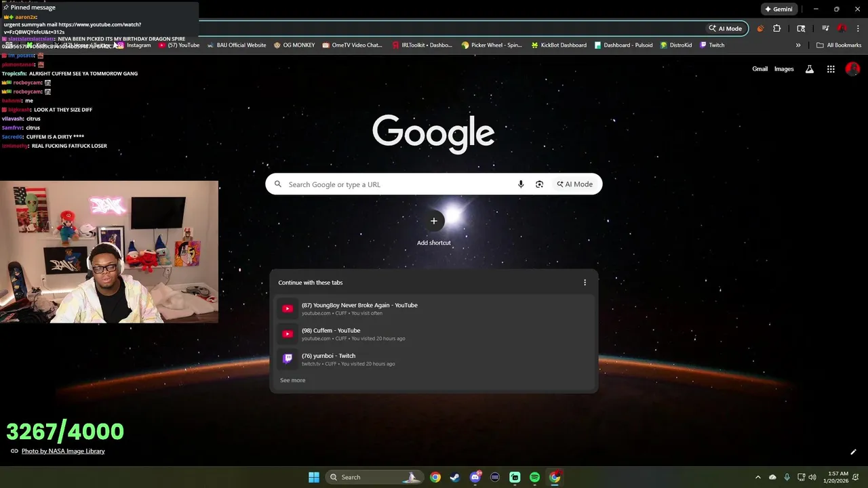This screenshot has width=868, height=488.
Task: Click the Add shortcut plus button
Action: pos(434,221)
